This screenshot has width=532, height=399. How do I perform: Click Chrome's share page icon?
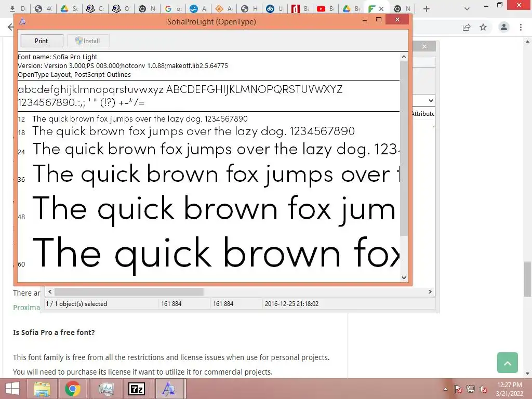[x=467, y=27]
